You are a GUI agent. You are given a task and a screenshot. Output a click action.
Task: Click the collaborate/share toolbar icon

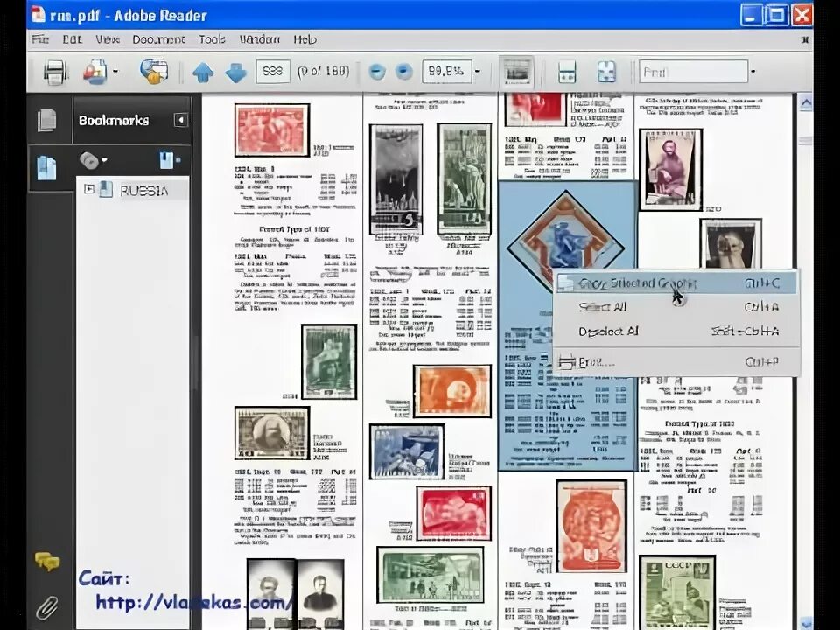click(154, 72)
